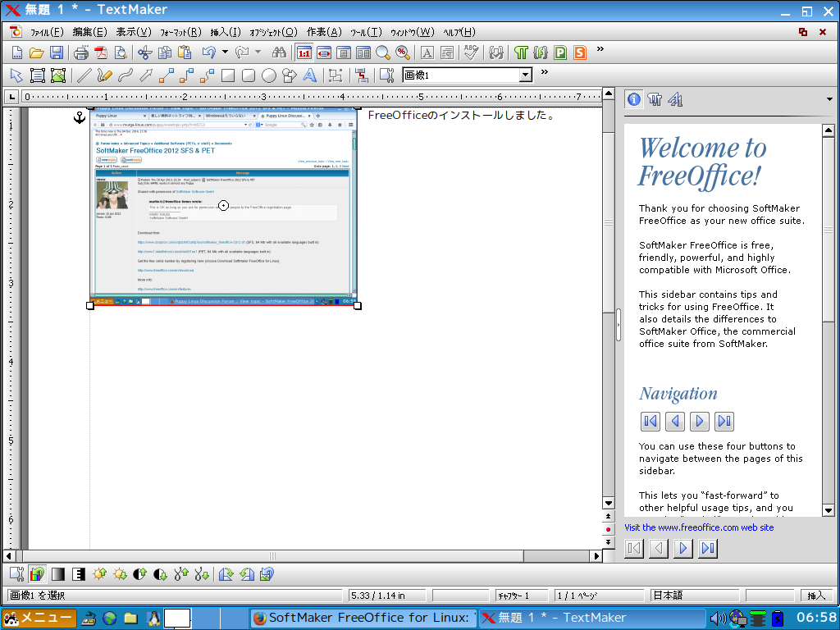
Task: Open the object name dropdown showing 画像1
Action: [526, 75]
